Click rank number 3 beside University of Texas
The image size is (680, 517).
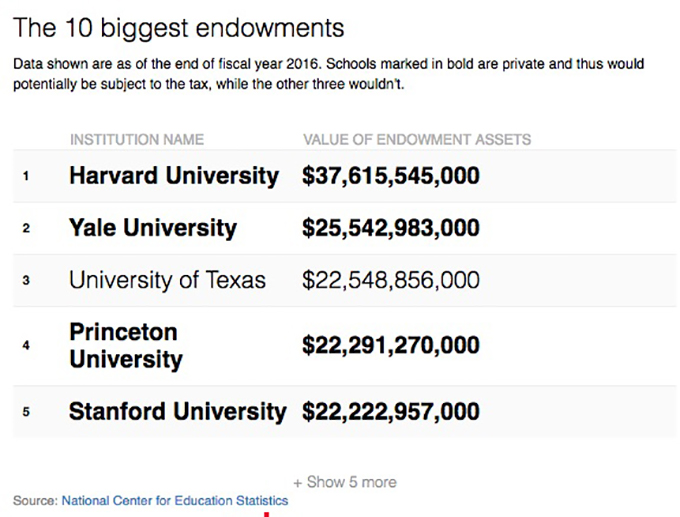(25, 281)
